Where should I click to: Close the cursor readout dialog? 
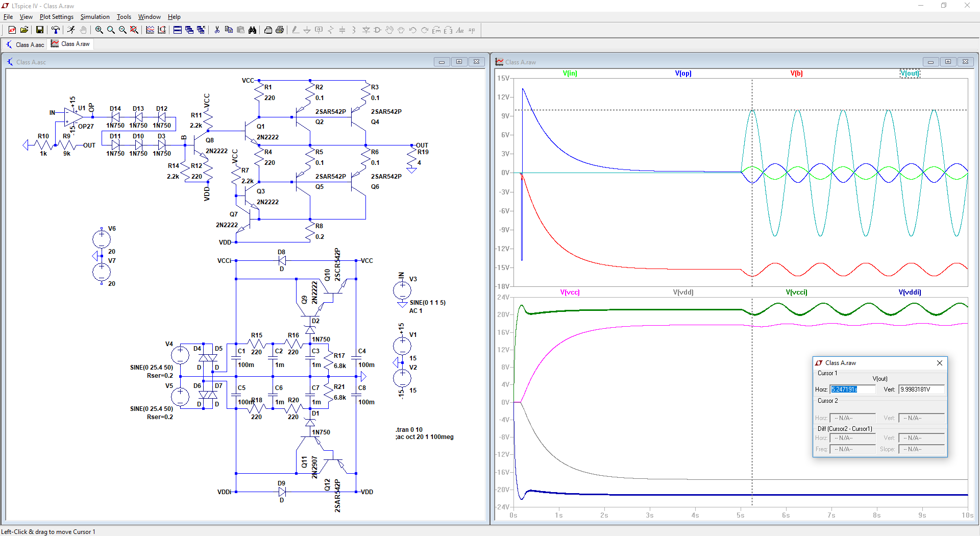[x=940, y=363]
